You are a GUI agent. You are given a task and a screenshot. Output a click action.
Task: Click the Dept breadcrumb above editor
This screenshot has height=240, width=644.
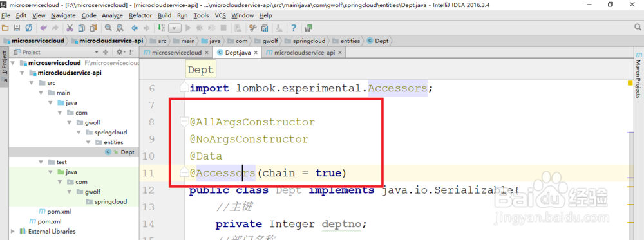coord(201,70)
